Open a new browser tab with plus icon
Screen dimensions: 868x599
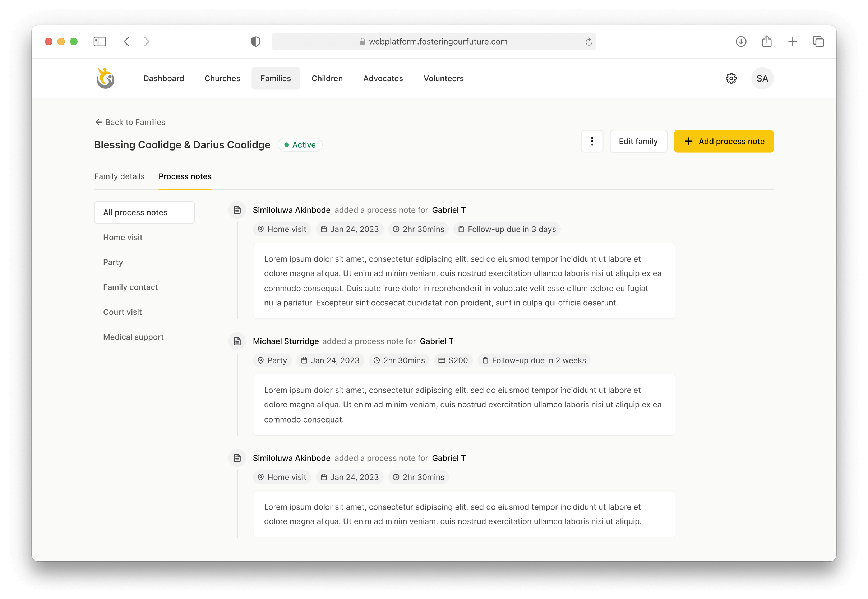(792, 41)
